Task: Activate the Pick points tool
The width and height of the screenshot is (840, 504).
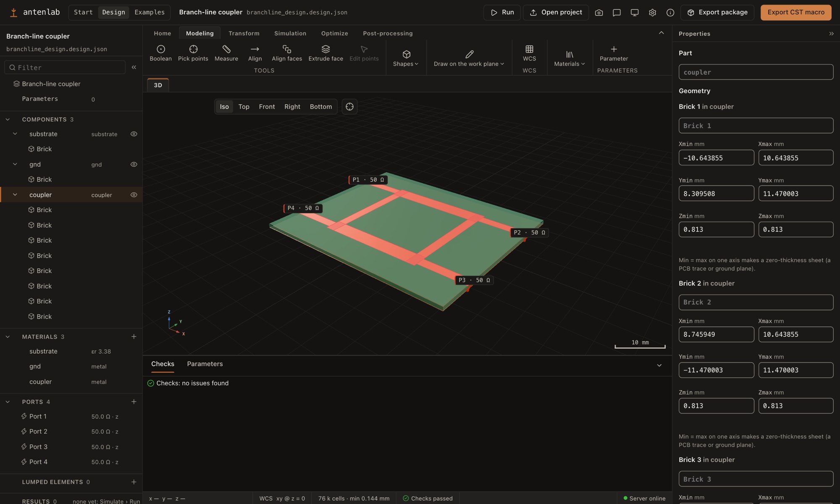Action: [193, 53]
